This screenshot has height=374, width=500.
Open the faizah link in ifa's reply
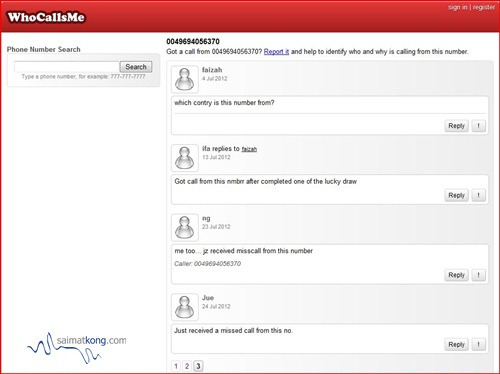(x=249, y=149)
